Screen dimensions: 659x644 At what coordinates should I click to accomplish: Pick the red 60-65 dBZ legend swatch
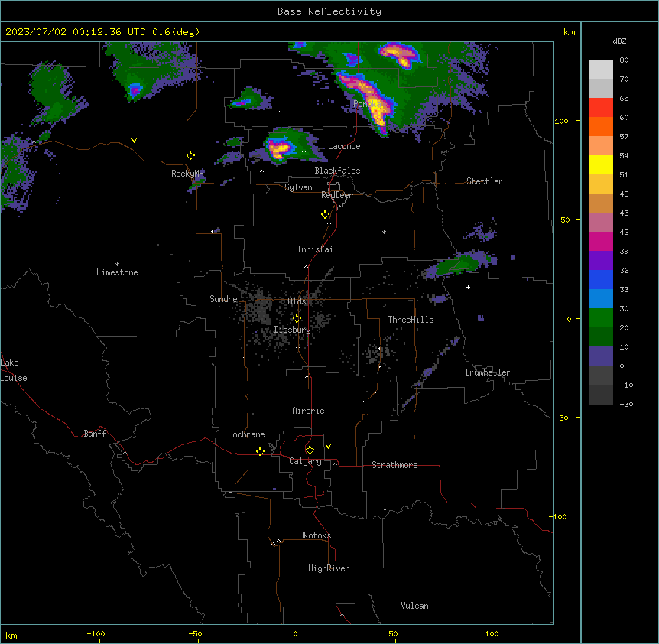[601, 108]
